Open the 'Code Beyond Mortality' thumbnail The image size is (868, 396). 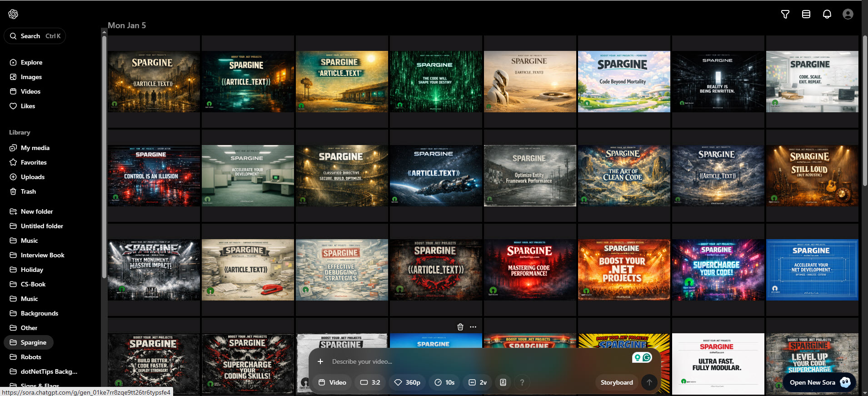click(x=624, y=82)
